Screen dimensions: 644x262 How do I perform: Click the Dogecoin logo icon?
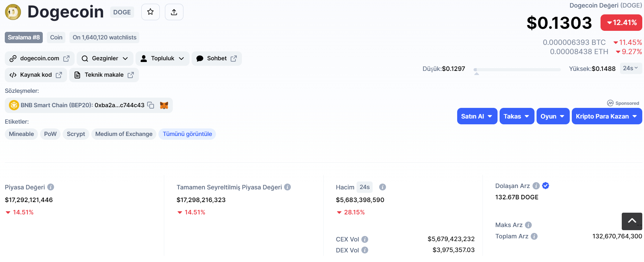tap(13, 12)
